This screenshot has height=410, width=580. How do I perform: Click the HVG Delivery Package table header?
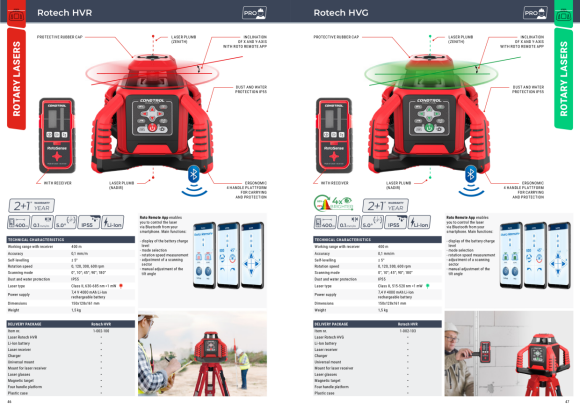(x=377, y=324)
